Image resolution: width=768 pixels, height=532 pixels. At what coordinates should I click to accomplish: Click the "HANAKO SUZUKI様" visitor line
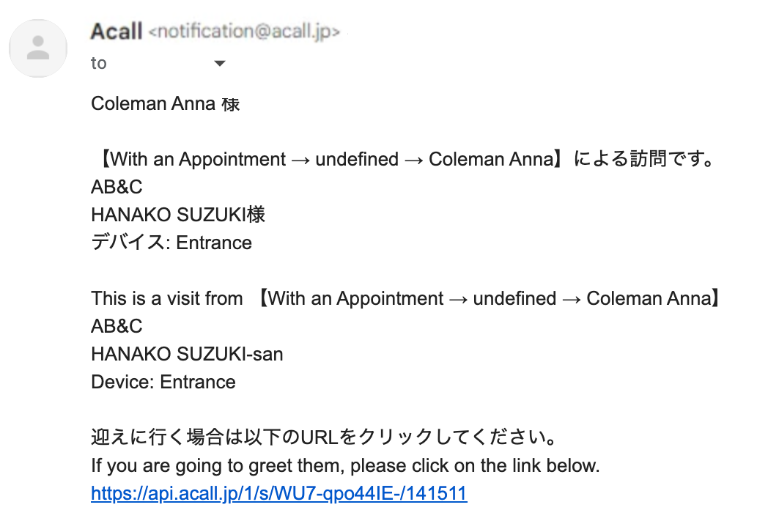pyautogui.click(x=178, y=215)
